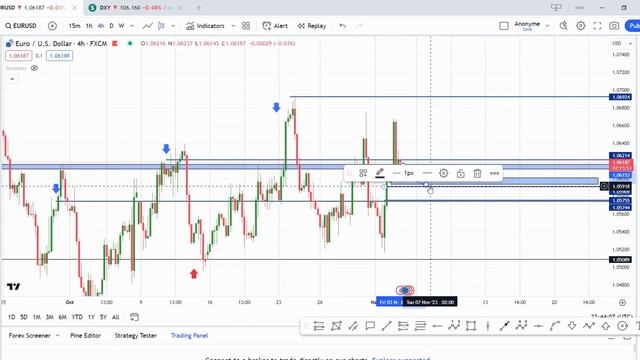
Task: Expand the indicators favorites dropdown arrow
Action: coord(233,26)
